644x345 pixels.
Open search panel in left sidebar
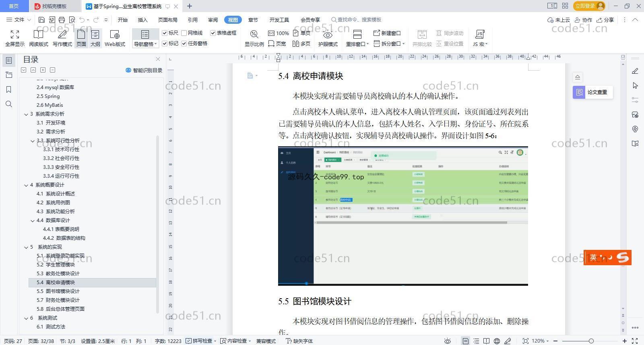(9, 104)
